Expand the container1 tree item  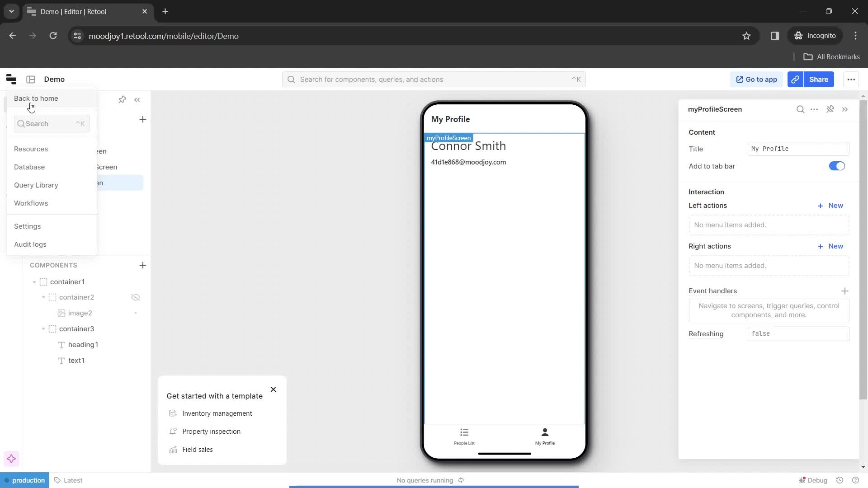click(34, 282)
